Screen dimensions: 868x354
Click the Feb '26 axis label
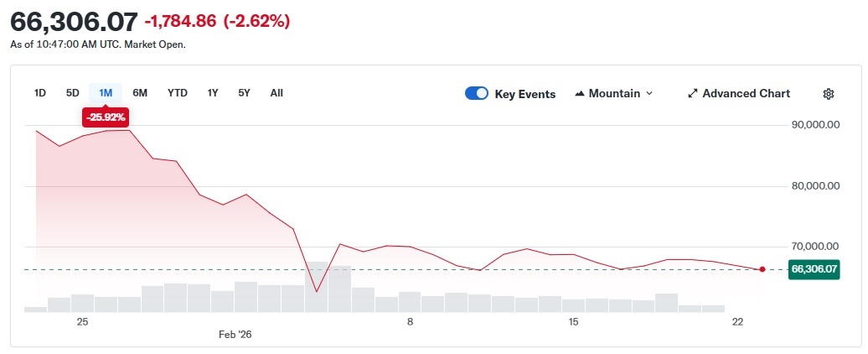click(235, 335)
